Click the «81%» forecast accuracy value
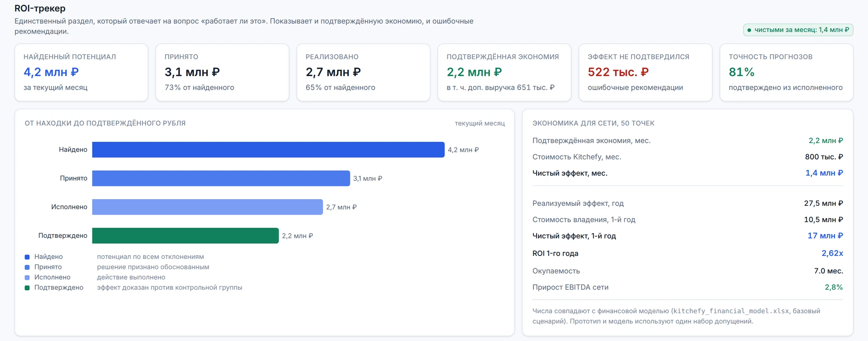 (x=741, y=72)
